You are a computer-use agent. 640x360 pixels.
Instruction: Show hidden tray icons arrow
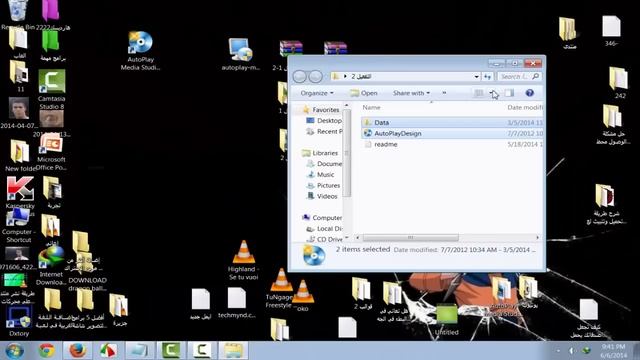click(x=558, y=351)
